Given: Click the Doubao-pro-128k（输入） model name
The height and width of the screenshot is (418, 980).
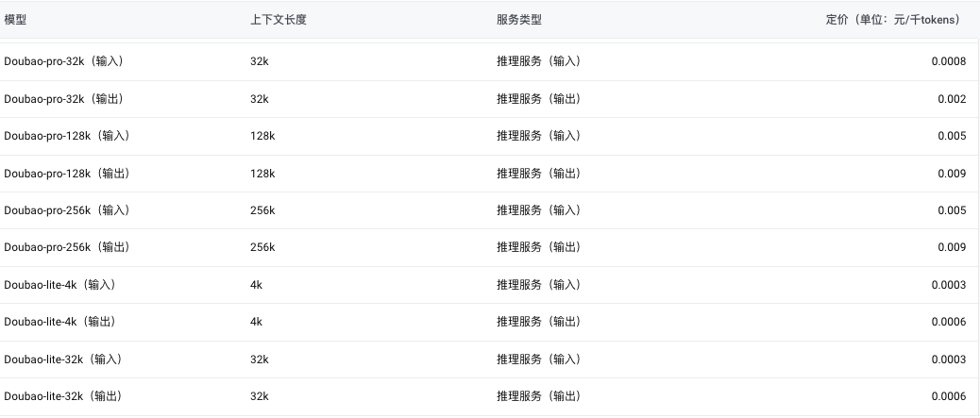Looking at the screenshot, I should tap(69, 136).
